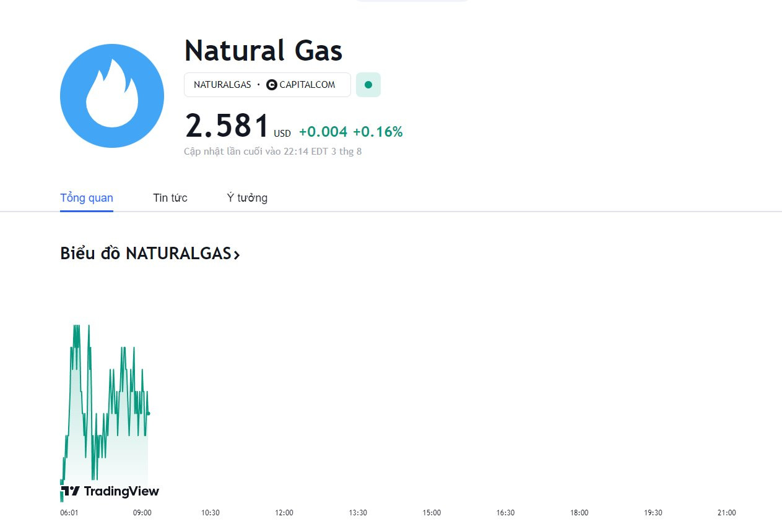Click the +0.16% change percentage
Viewport: 782px width, 532px height.
378,132
